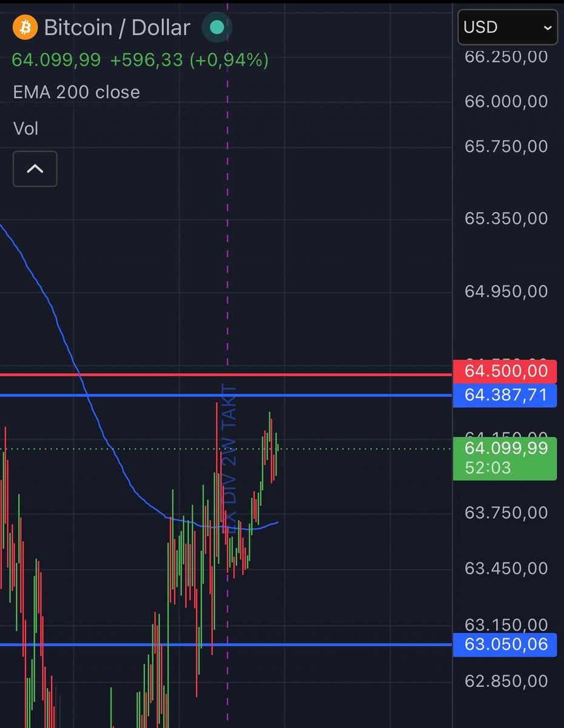Select the blue 63.050,06 price line label
Screen dimensions: 564x728
click(505, 644)
